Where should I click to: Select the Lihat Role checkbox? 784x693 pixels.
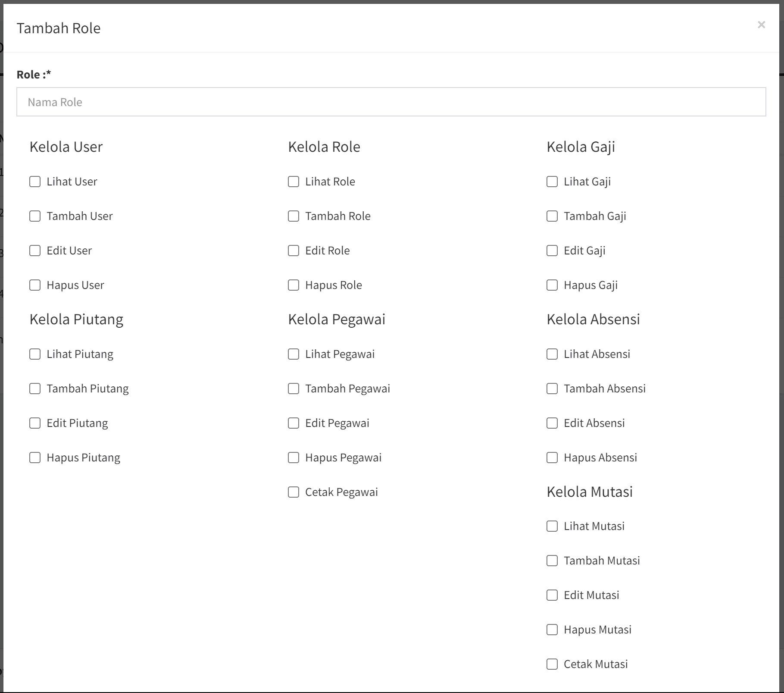[294, 182]
